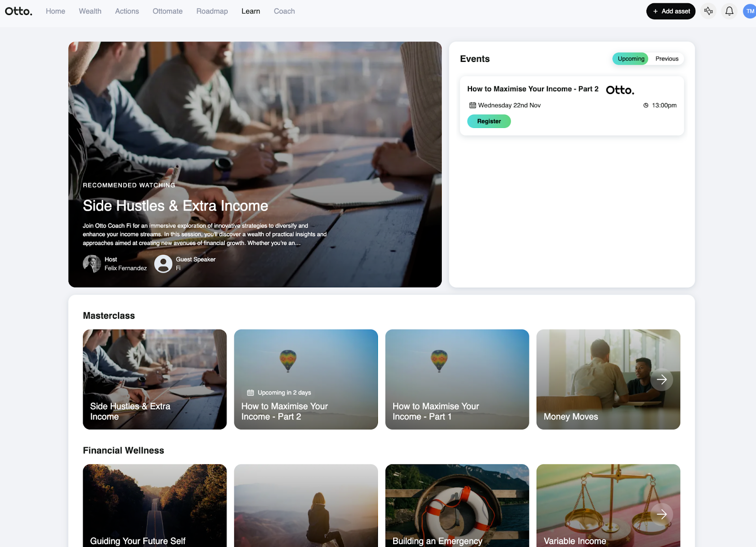Advance Financial Wellness carousel with the right arrow
The width and height of the screenshot is (756, 547).
click(661, 514)
